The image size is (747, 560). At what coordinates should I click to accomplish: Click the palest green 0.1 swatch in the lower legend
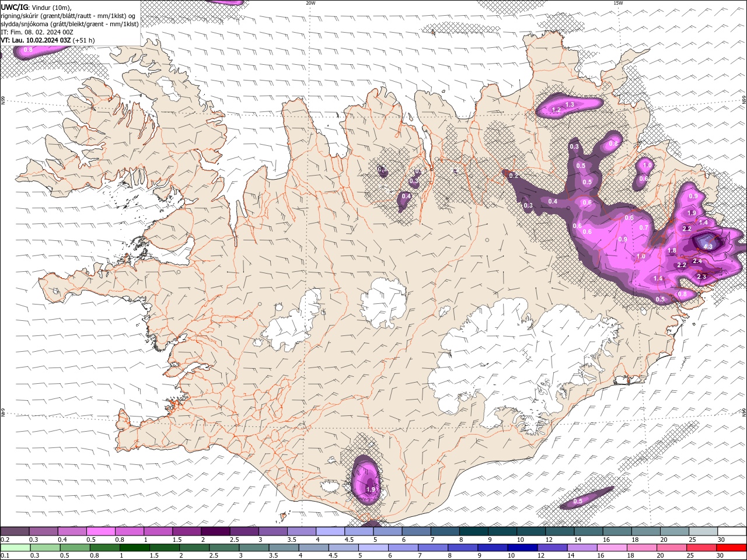click(x=15, y=548)
